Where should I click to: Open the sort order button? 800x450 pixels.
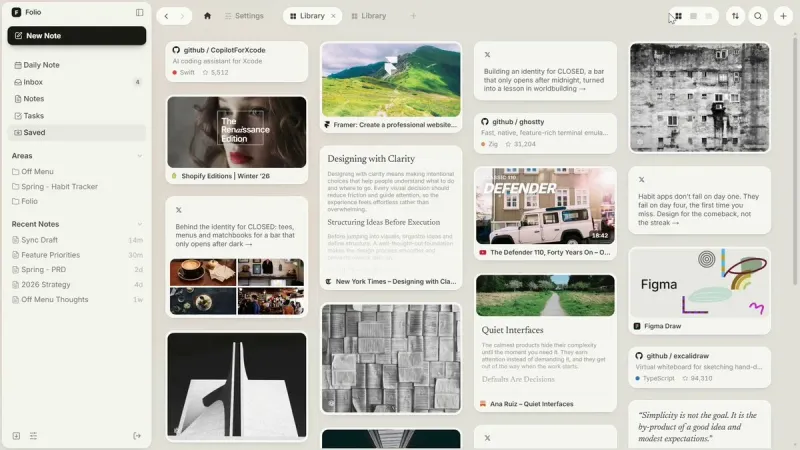click(x=735, y=16)
